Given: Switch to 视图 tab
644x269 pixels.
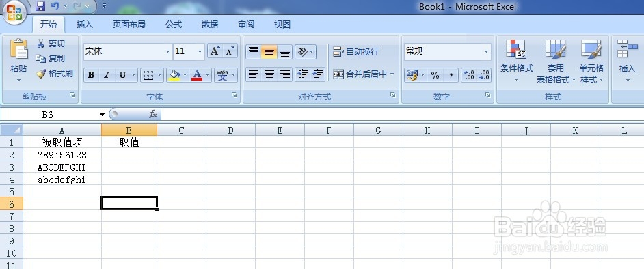Looking at the screenshot, I should point(282,25).
